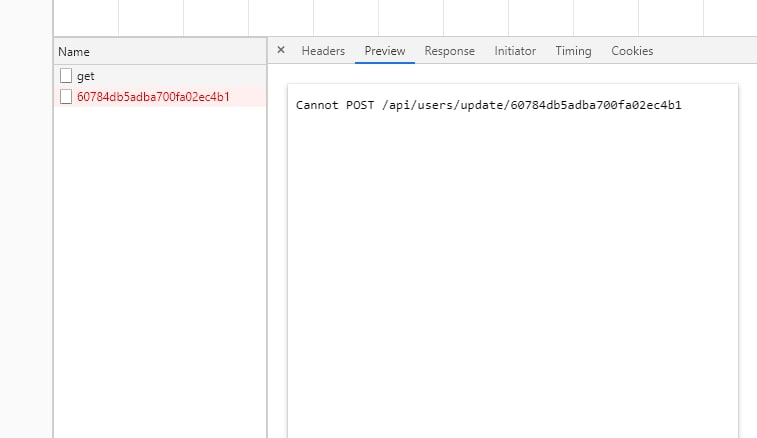Select the Preview tab

[385, 51]
